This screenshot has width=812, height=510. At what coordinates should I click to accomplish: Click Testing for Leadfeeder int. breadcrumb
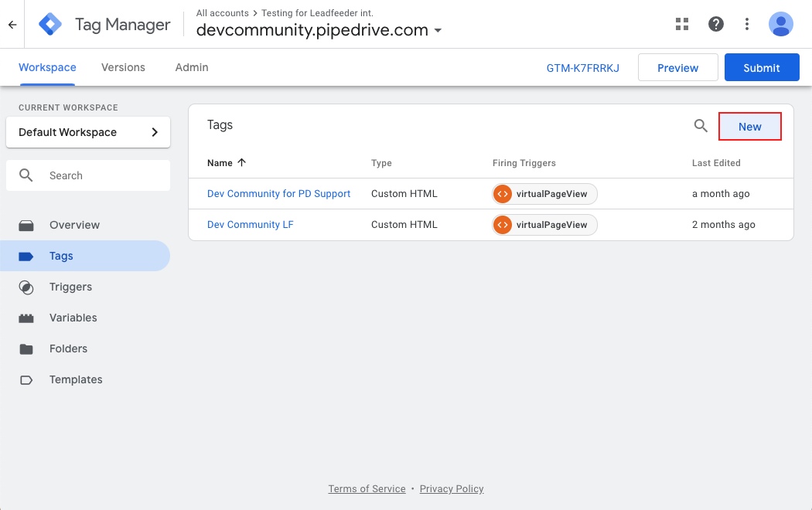click(317, 13)
